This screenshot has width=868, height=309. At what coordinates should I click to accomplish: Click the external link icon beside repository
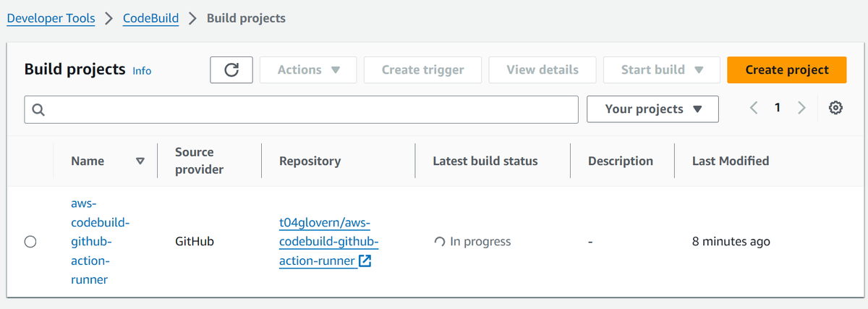(x=365, y=261)
